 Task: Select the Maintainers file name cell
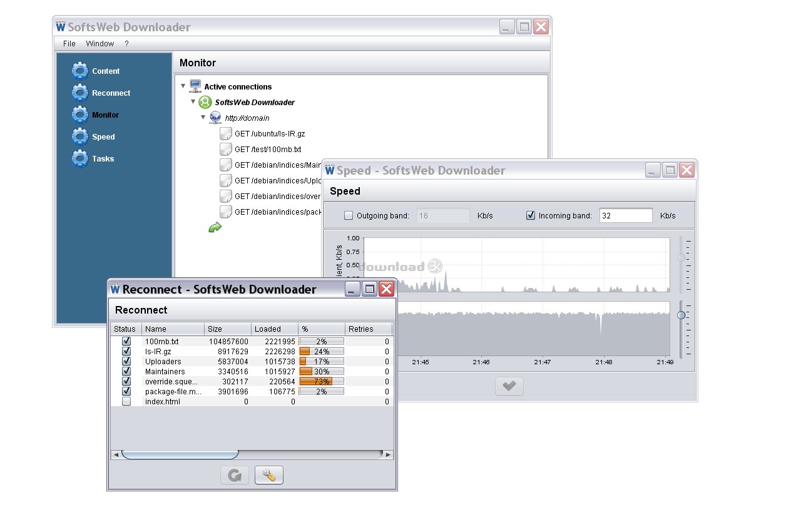tap(173, 371)
